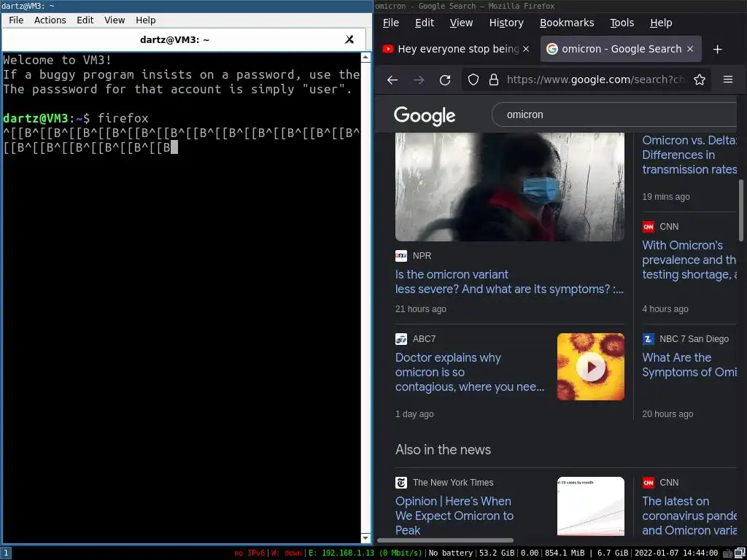Bookmark this page with the star
Screen dimensions: 747x560
700,79
